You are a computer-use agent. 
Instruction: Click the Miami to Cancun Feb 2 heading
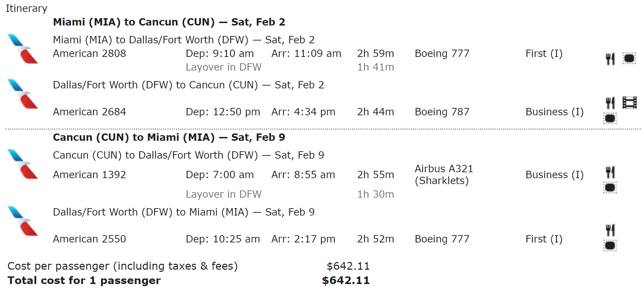[x=169, y=22]
